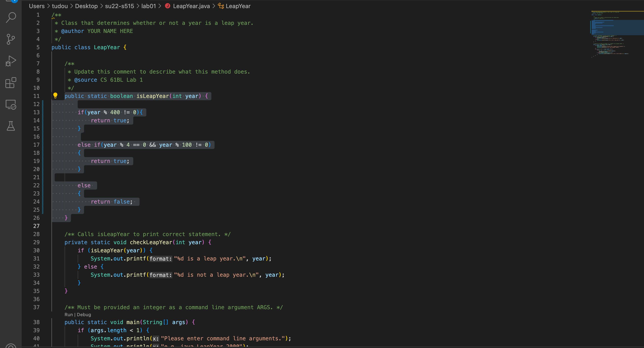Viewport: 644px width, 348px height.
Task: Place cursor on isLeapYear method name
Action: 152,96
